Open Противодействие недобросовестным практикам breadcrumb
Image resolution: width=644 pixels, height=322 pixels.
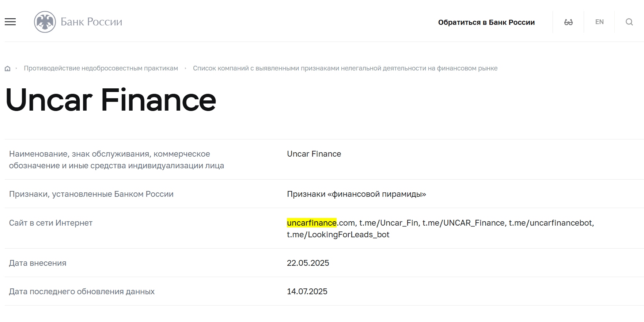101,68
